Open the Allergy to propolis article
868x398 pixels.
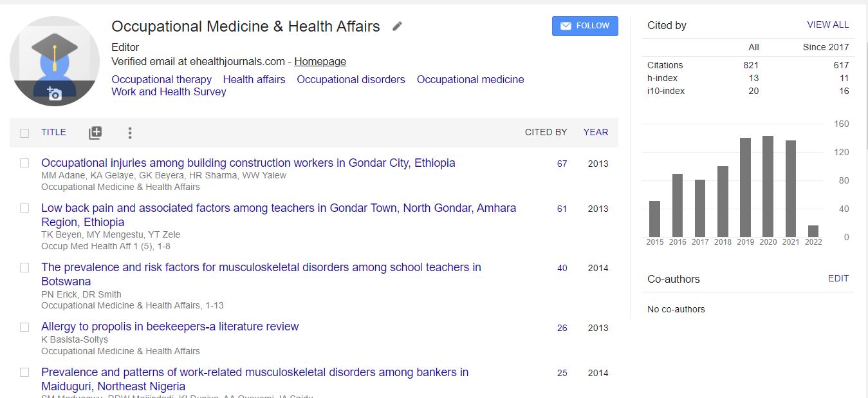click(170, 327)
